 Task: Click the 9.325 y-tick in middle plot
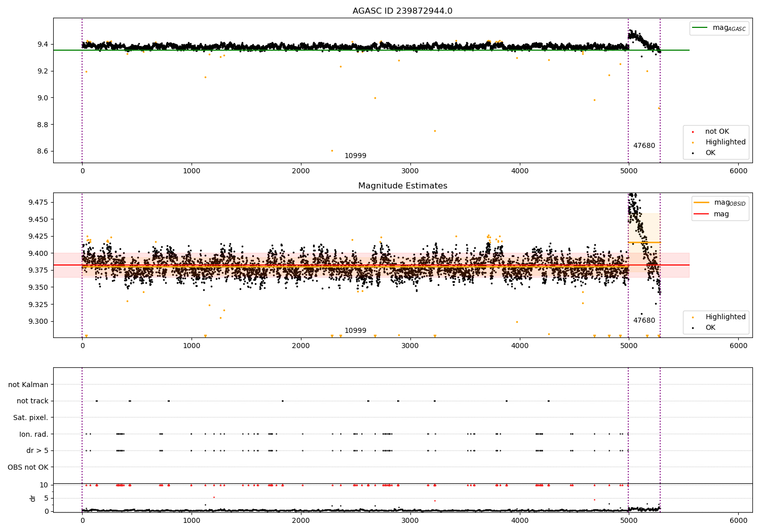[x=39, y=305]
